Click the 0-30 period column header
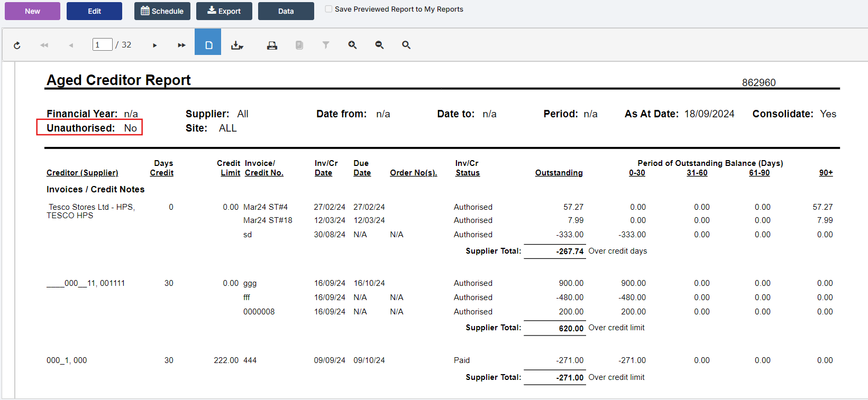This screenshot has width=868, height=400. (637, 173)
